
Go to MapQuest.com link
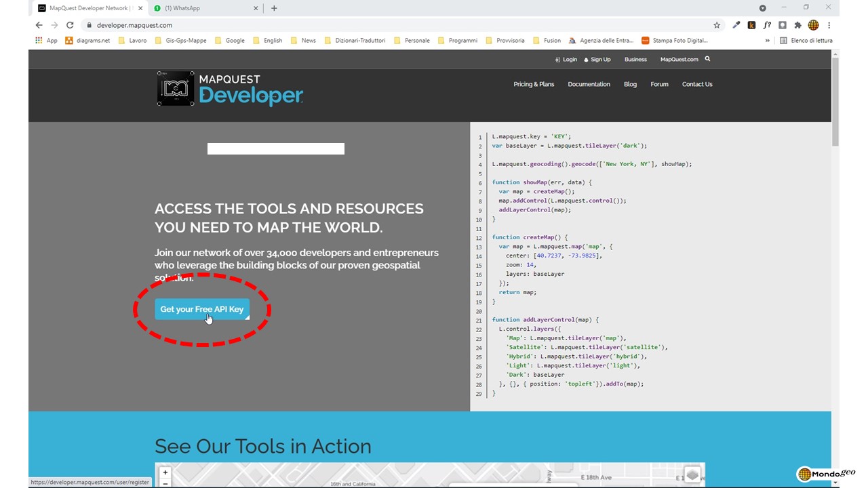point(679,60)
